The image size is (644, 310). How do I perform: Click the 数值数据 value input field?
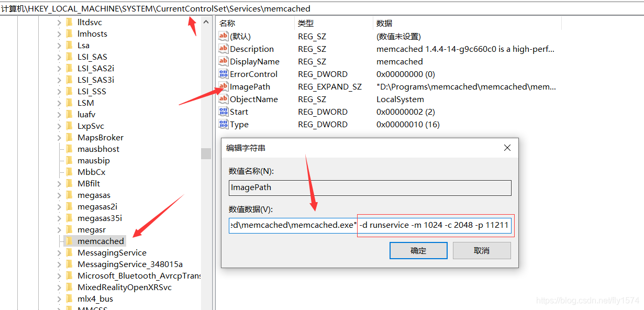point(370,225)
